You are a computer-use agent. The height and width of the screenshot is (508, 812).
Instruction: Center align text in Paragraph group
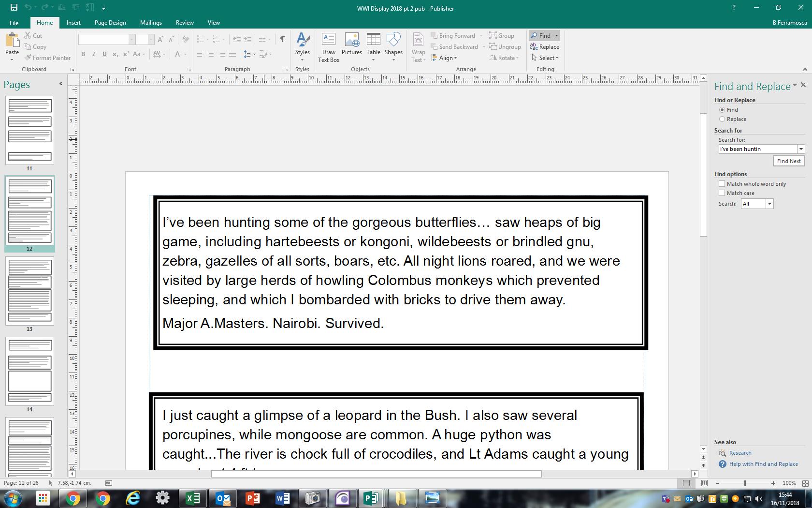click(x=211, y=54)
